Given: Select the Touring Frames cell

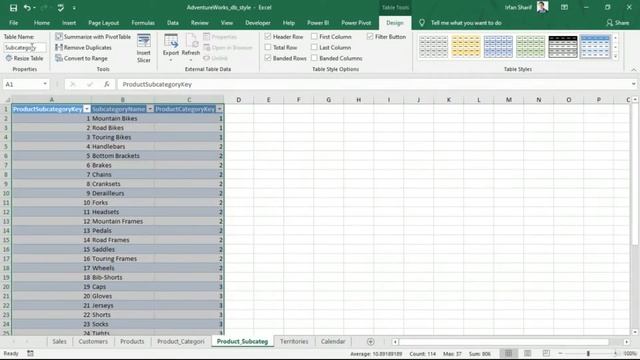Looking at the screenshot, I should (x=122, y=259).
